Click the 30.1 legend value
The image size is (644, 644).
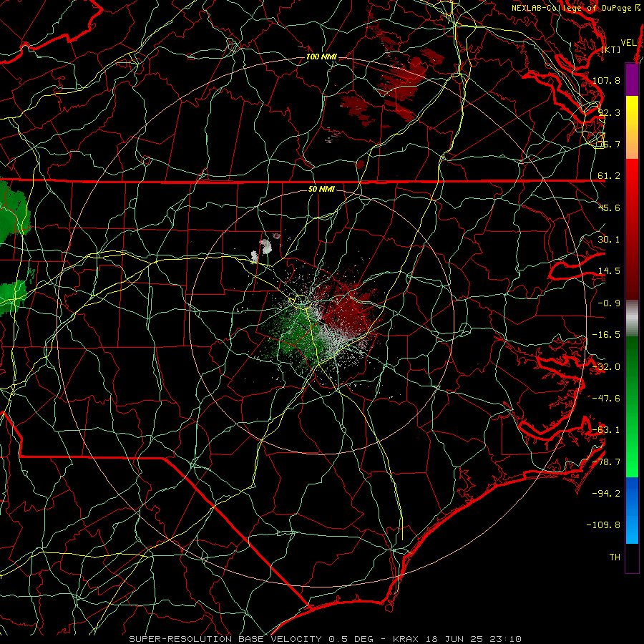609,239
